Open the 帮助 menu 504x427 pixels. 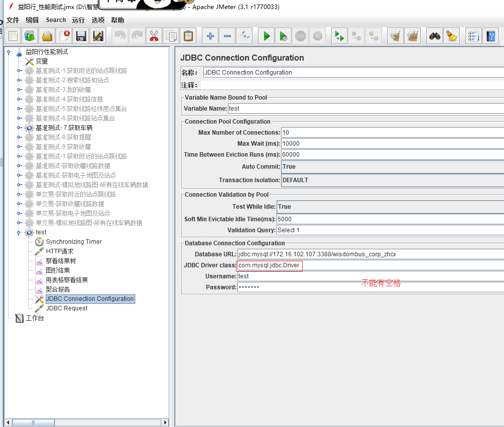[117, 20]
